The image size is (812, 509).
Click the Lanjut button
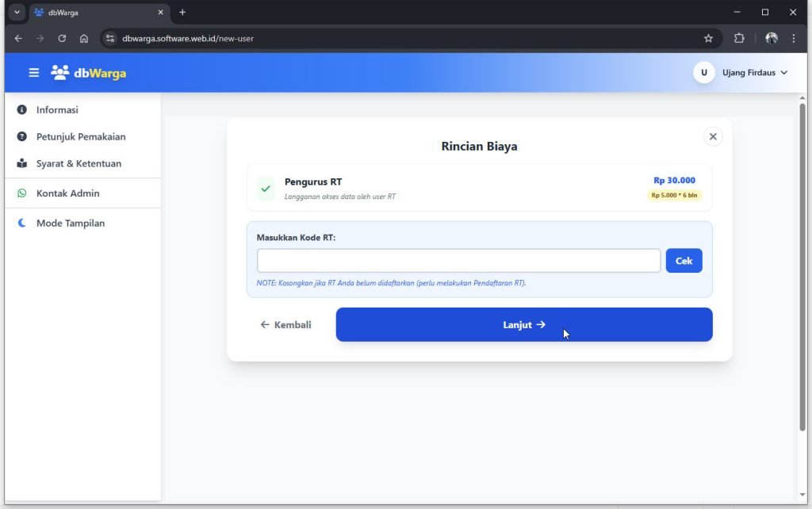click(x=523, y=325)
